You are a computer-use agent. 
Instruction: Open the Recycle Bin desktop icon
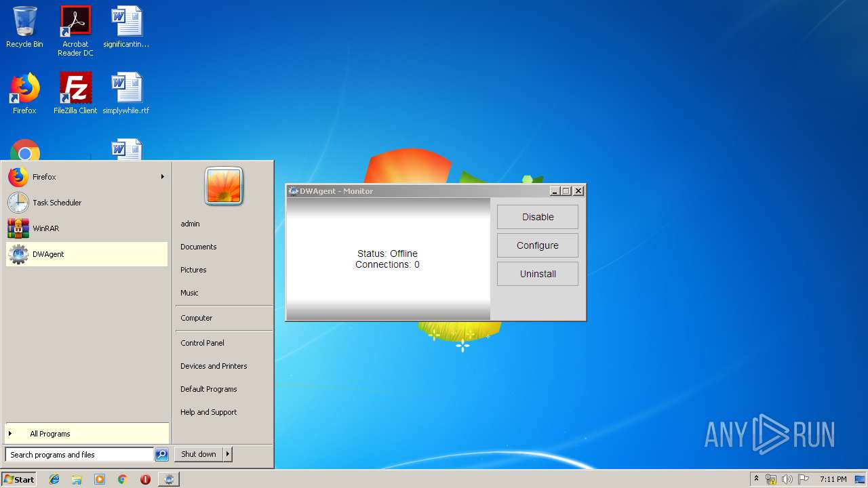(24, 27)
